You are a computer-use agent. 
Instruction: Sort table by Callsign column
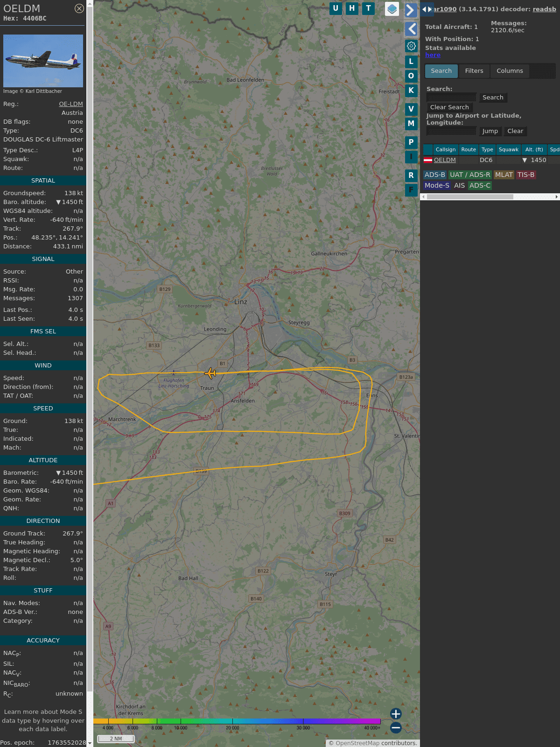click(446, 149)
